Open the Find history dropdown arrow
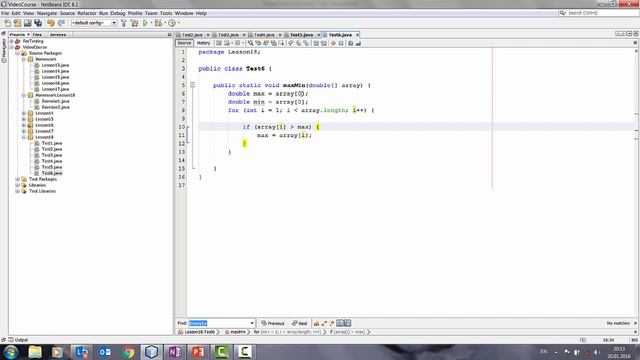This screenshot has height=360, width=640. 252,323
